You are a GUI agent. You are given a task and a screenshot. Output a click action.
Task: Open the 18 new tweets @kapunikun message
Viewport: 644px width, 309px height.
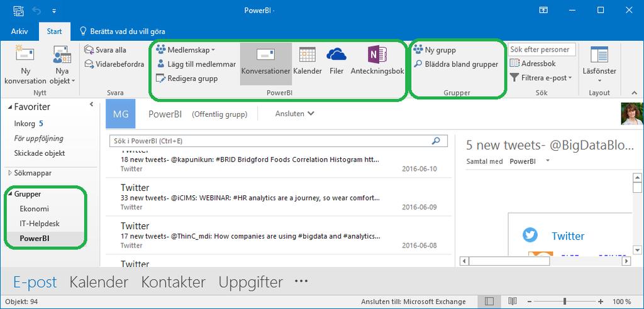(x=279, y=163)
